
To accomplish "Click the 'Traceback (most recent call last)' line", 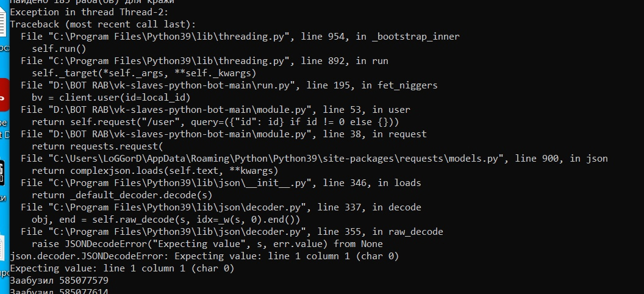I will [x=103, y=24].
